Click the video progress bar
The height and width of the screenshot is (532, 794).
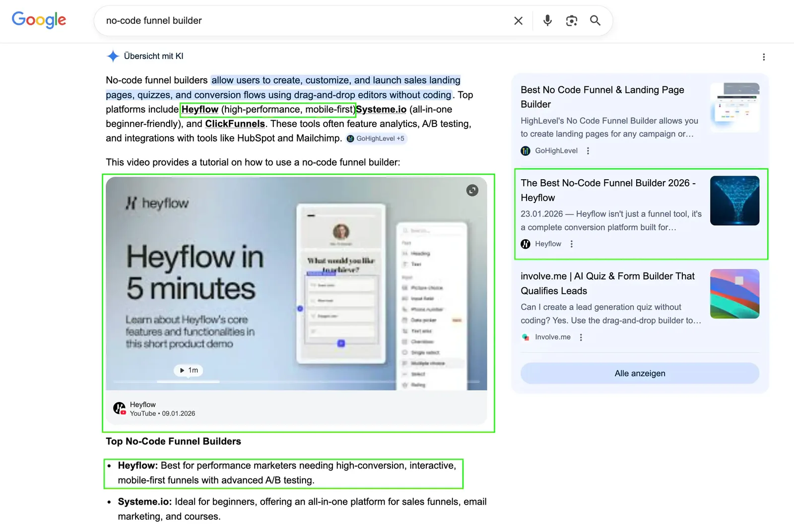pos(296,382)
